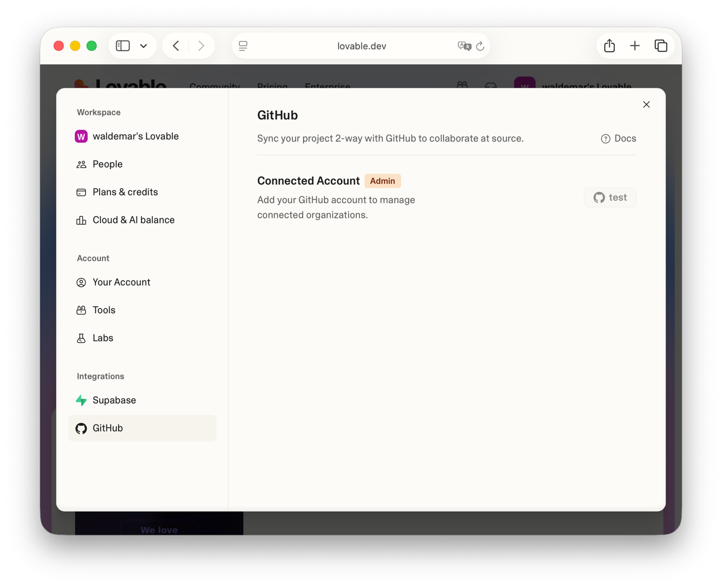Open the Enterprise menu item
The height and width of the screenshot is (588, 722).
coord(327,87)
